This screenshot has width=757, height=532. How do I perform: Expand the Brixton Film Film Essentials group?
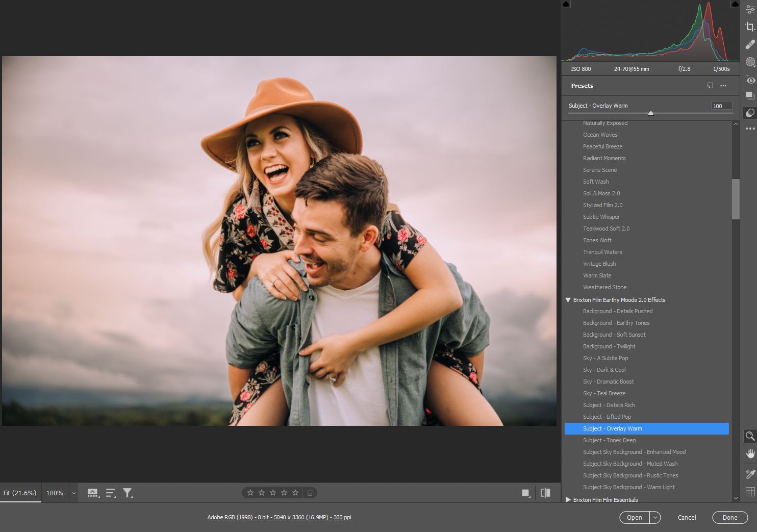568,500
